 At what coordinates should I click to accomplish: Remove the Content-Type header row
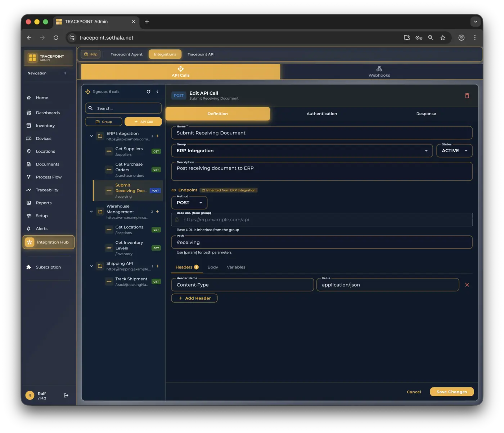point(467,285)
